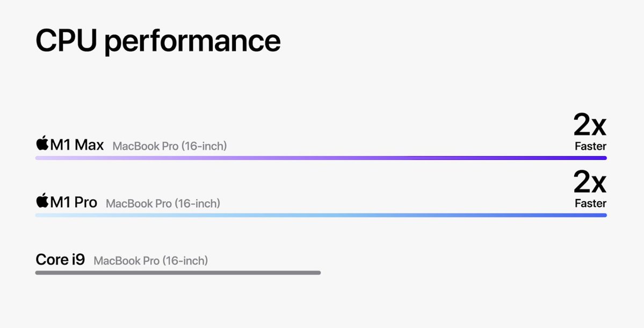Click the M1 Max label
This screenshot has height=328, width=644.
[x=77, y=145]
